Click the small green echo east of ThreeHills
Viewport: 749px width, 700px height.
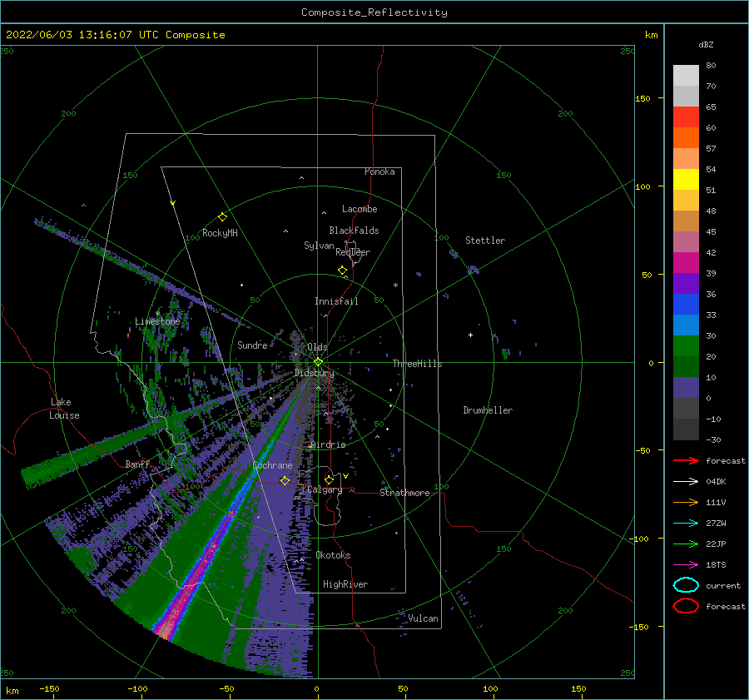click(505, 354)
